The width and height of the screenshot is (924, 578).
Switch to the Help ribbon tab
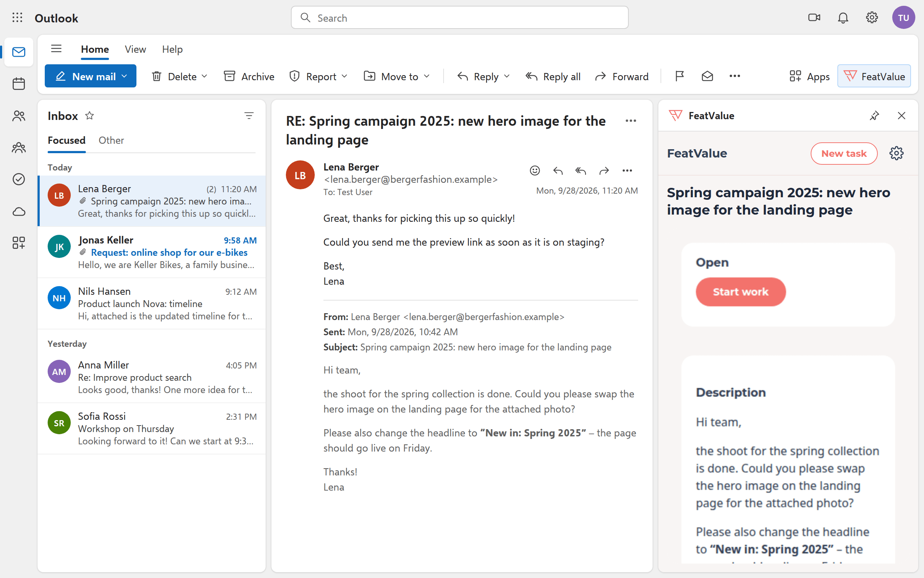(172, 49)
